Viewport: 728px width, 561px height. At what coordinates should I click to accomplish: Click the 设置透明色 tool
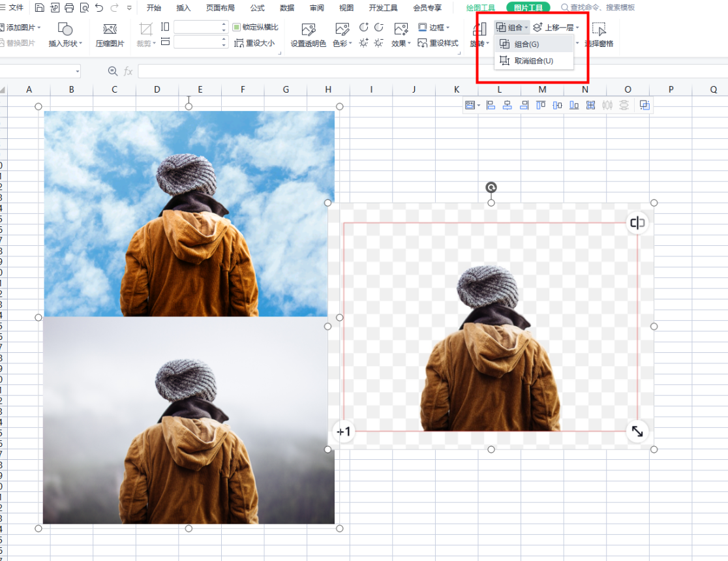click(309, 35)
